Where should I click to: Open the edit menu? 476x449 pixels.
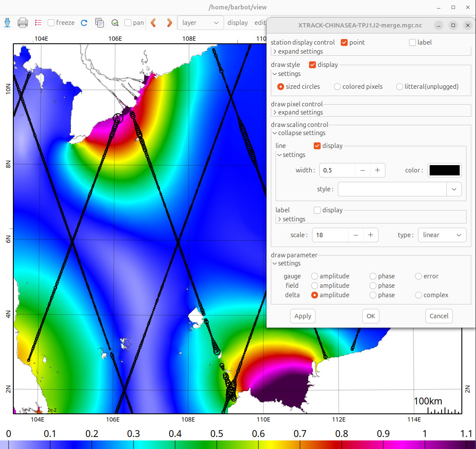coord(260,23)
